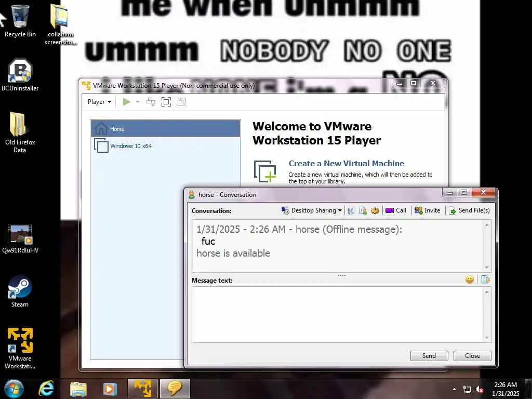The width and height of the screenshot is (532, 399).
Task: Click the offline message timestamp line from horse
Action: [299, 229]
